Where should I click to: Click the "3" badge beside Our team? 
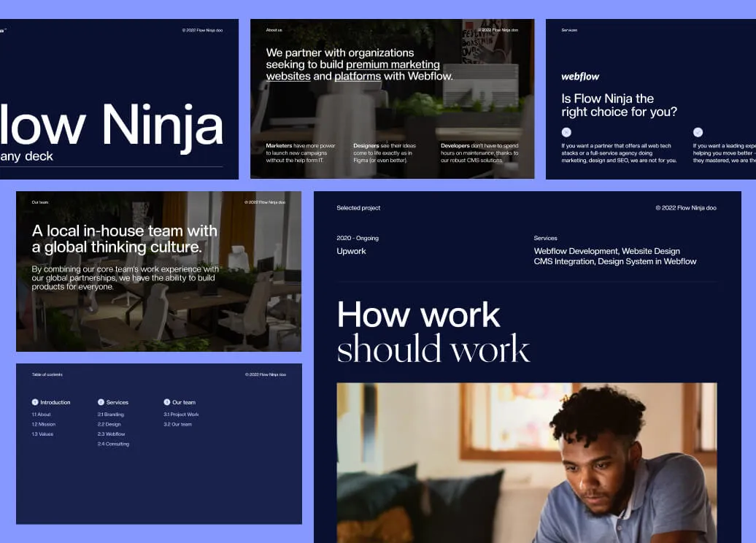tap(166, 402)
